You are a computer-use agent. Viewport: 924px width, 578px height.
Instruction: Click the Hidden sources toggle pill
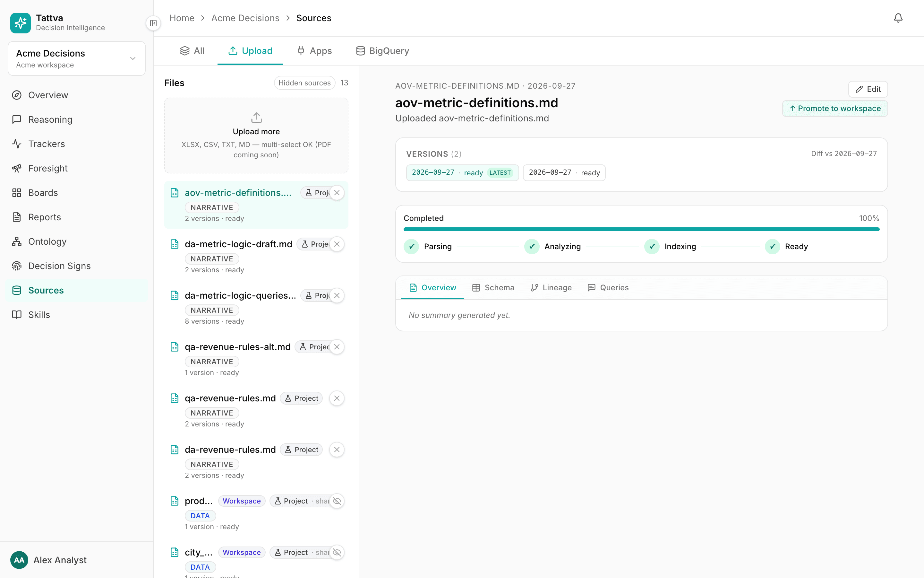304,83
